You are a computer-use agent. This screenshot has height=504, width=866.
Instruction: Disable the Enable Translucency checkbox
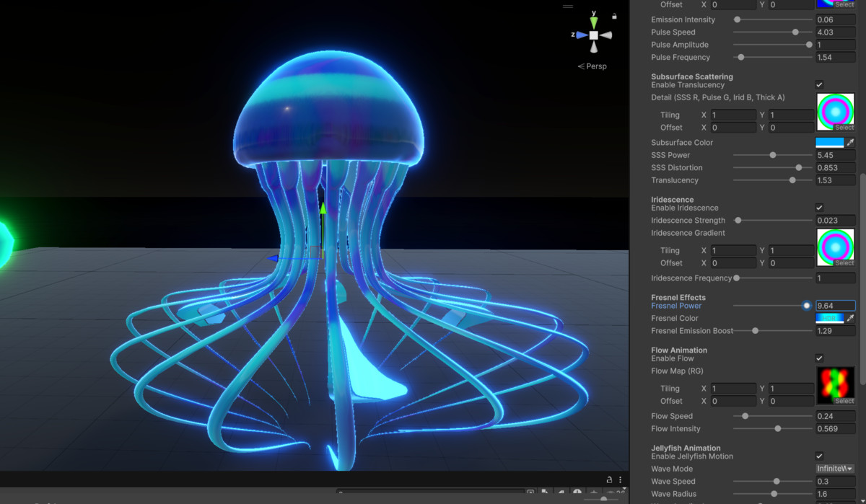[x=819, y=85]
